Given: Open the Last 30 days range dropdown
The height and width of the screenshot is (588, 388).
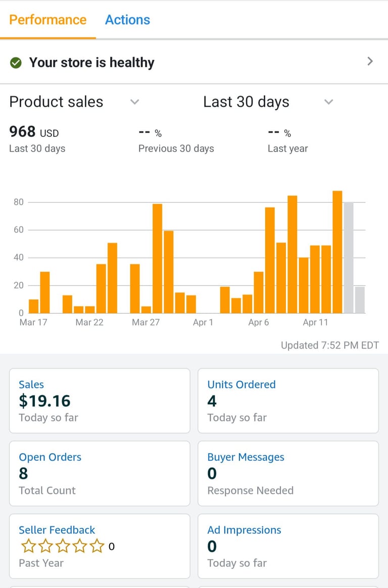Looking at the screenshot, I should point(328,102).
